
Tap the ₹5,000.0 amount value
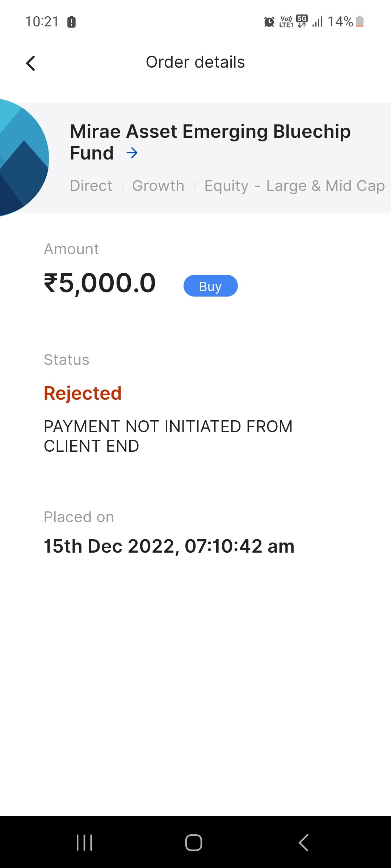100,283
